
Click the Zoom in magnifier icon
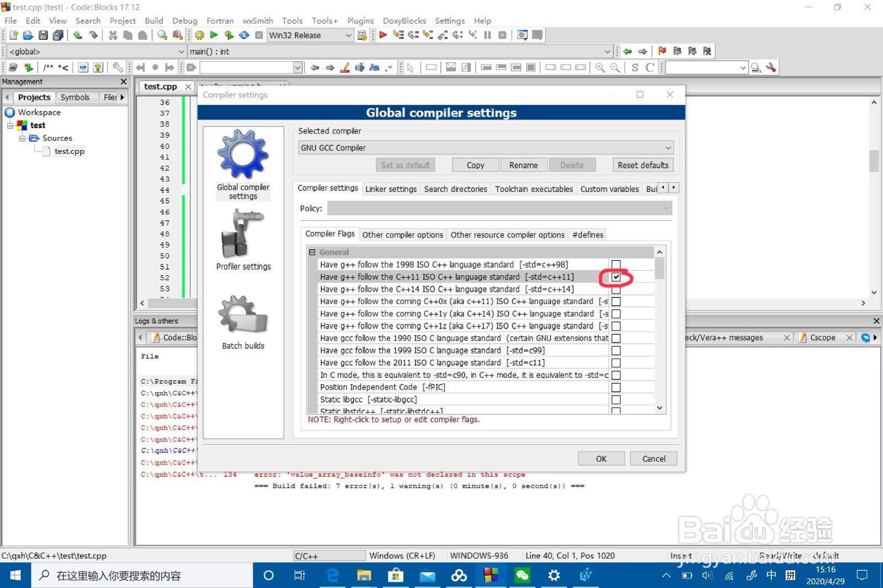point(600,67)
